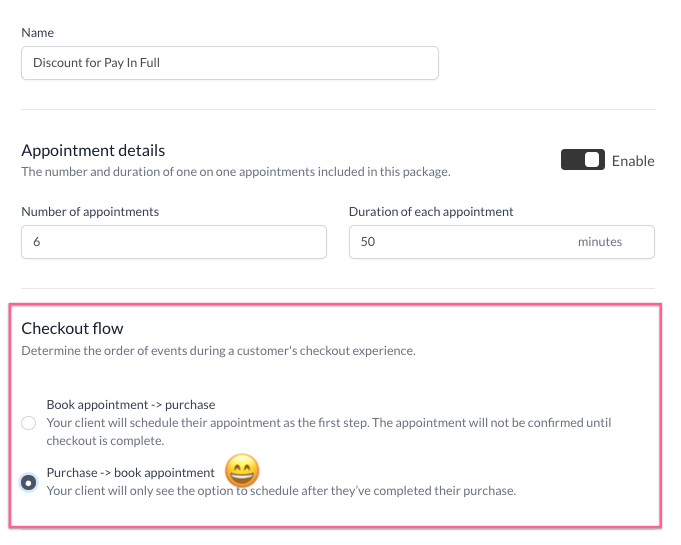Click the Appointment details heading
The image size is (681, 545).
coord(93,150)
